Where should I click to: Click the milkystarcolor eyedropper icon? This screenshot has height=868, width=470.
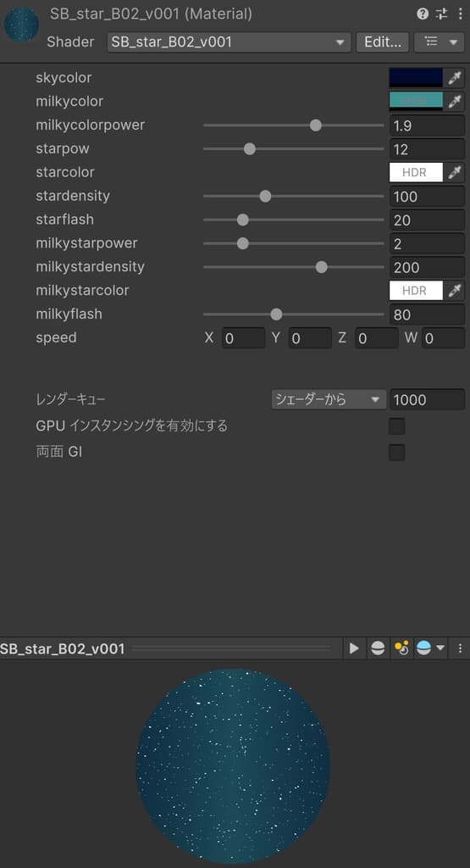coord(455,290)
